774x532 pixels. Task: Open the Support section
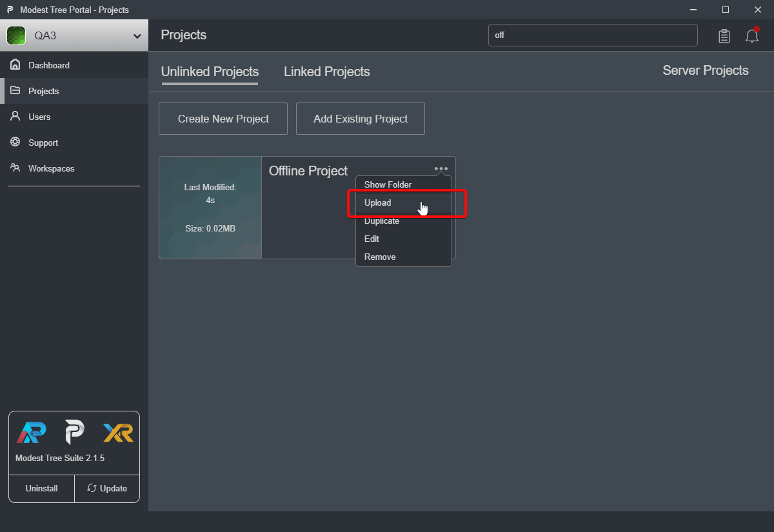74,143
